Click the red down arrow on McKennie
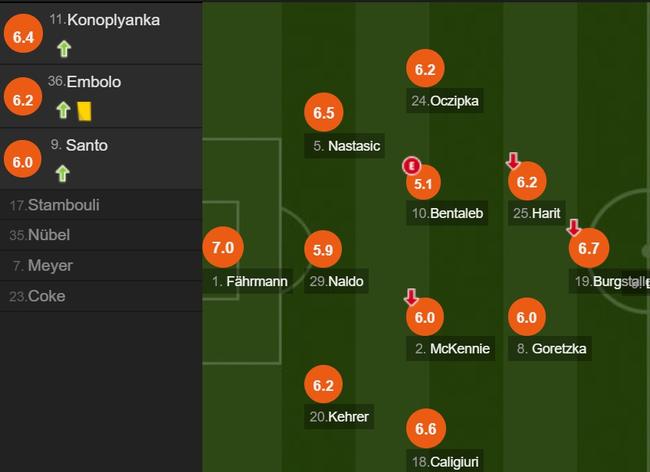This screenshot has width=650, height=472. [411, 297]
